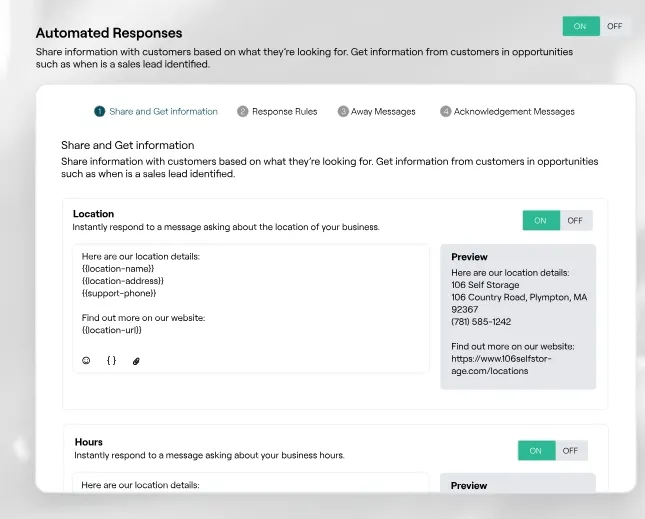Set Hours response to ON
The width and height of the screenshot is (645, 519).
536,451
